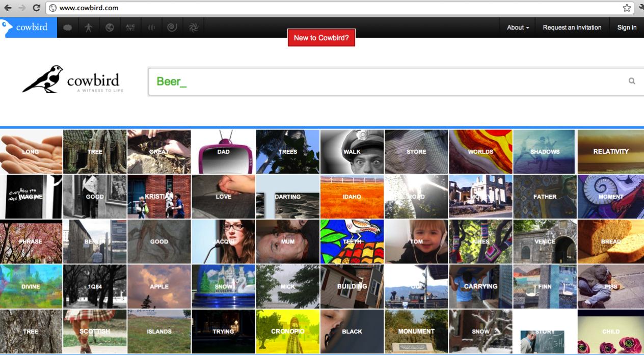Expand the About dropdown menu
This screenshot has width=644, height=355.
coord(518,28)
